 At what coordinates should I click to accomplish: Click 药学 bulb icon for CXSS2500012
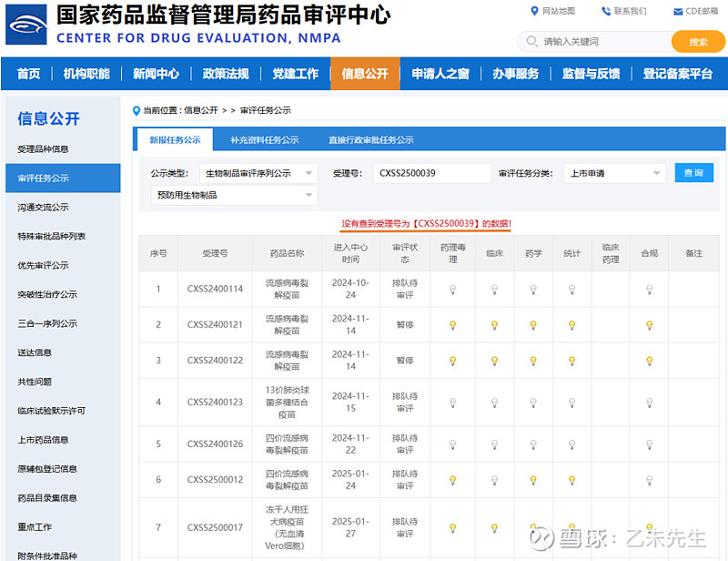[x=533, y=480]
